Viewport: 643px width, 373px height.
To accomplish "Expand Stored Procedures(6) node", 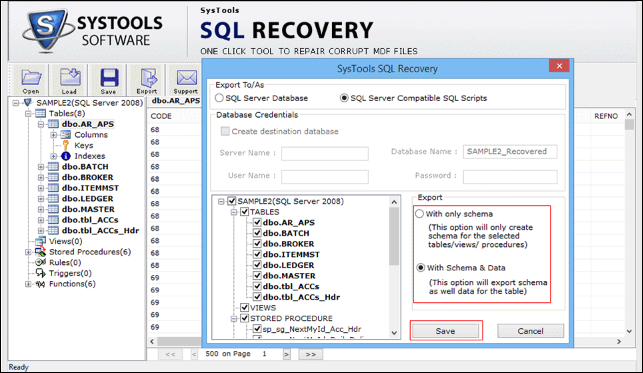I will tap(28, 252).
